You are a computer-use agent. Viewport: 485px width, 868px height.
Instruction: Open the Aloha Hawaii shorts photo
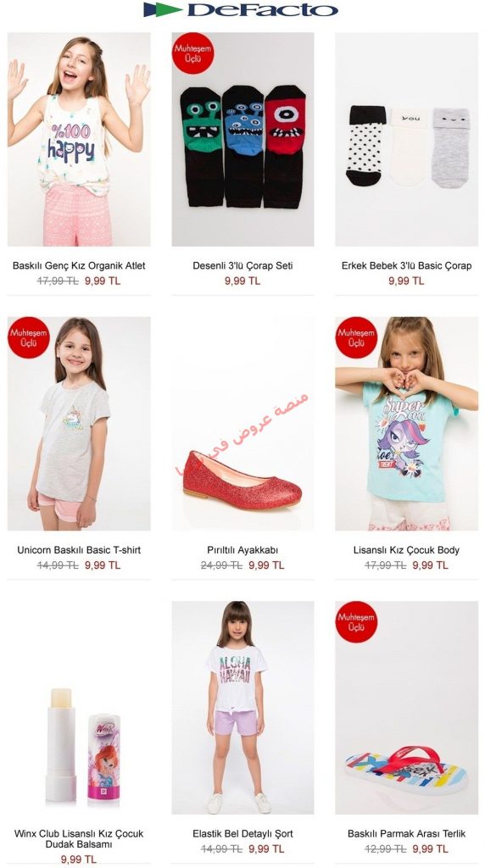coord(242,708)
